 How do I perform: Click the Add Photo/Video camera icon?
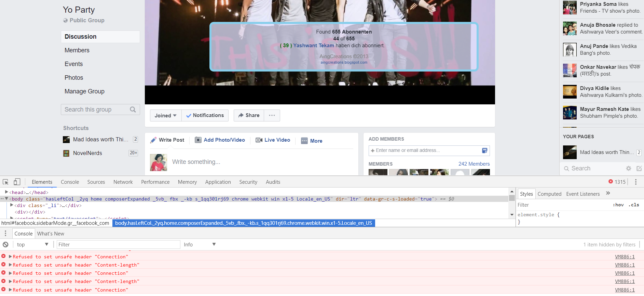point(198,140)
